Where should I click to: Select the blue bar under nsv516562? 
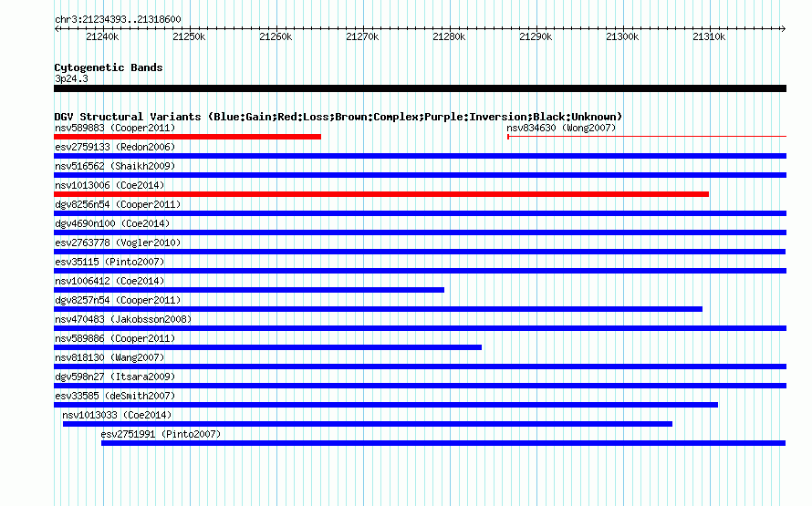coord(420,175)
